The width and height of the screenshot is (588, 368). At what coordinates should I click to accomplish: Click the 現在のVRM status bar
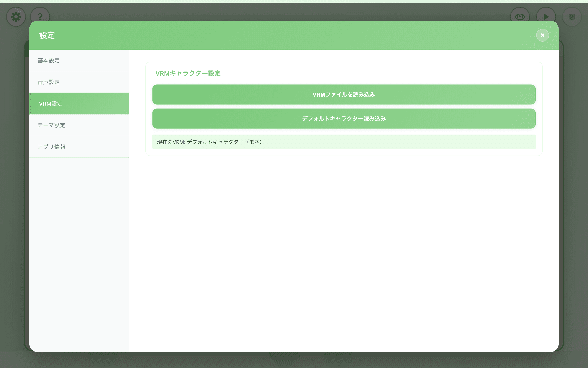point(344,142)
